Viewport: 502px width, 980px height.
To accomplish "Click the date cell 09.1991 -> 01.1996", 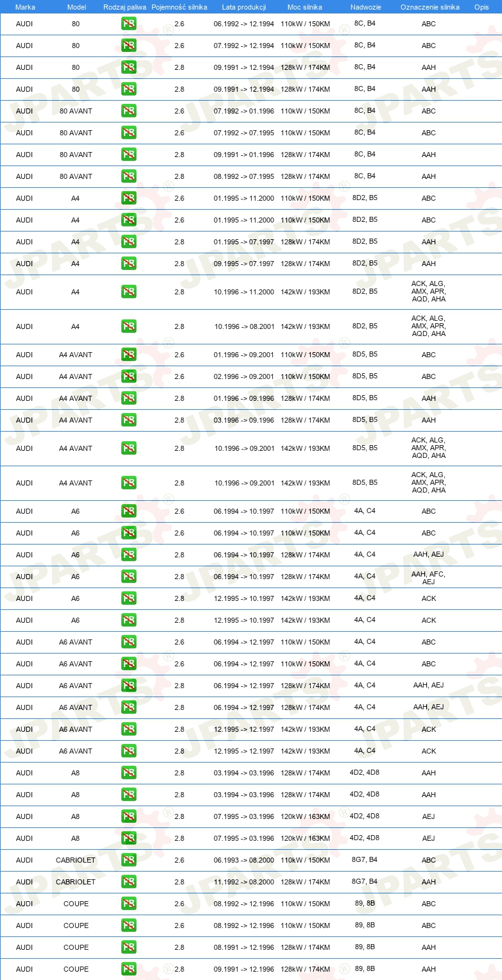I will pos(244,155).
